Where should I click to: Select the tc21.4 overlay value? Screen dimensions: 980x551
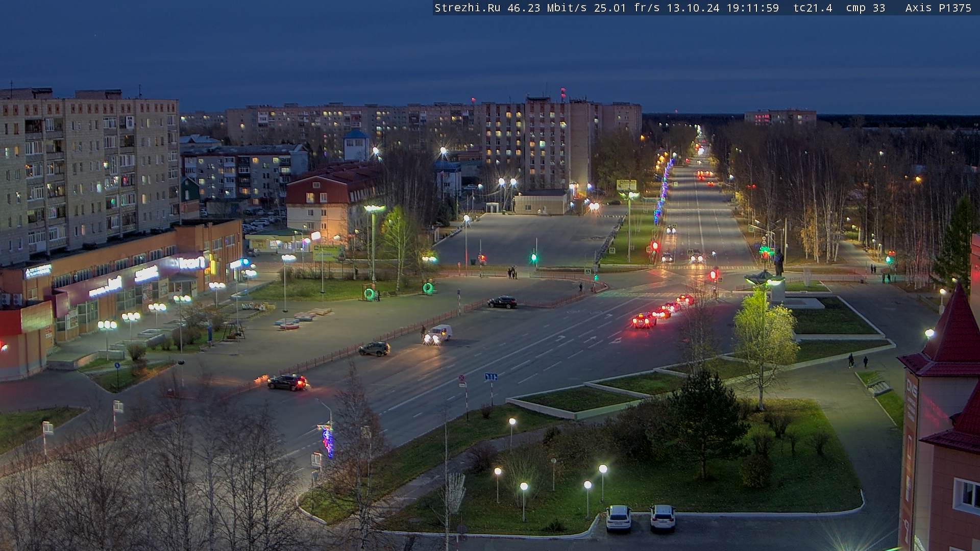tap(813, 8)
